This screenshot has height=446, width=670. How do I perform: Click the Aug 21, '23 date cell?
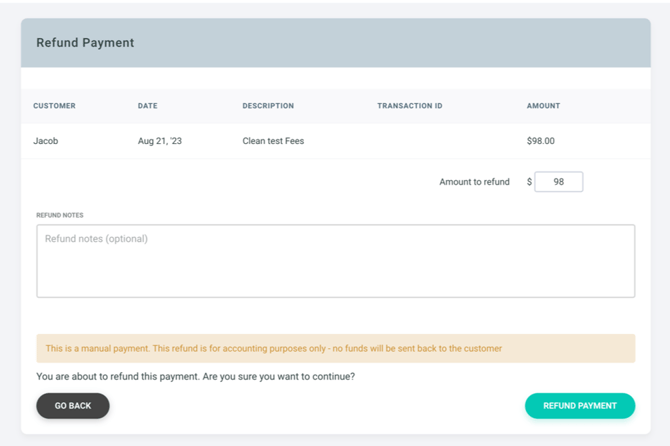pos(160,141)
